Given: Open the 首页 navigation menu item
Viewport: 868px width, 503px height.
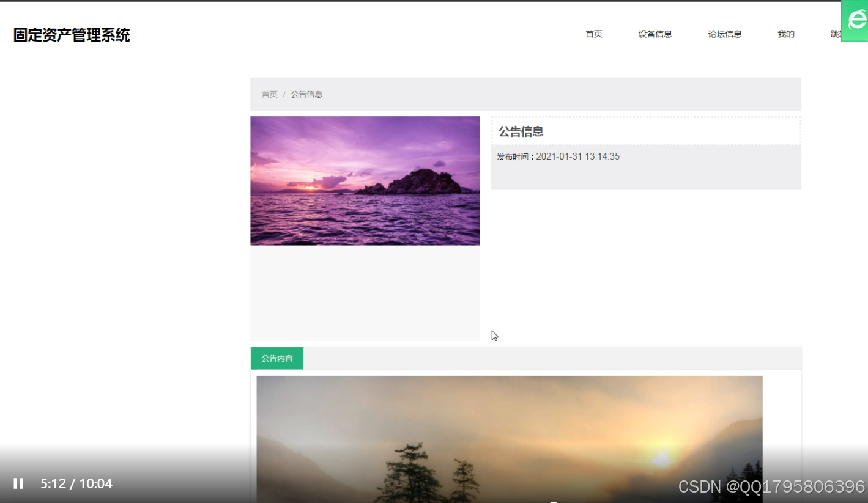Looking at the screenshot, I should tap(593, 34).
